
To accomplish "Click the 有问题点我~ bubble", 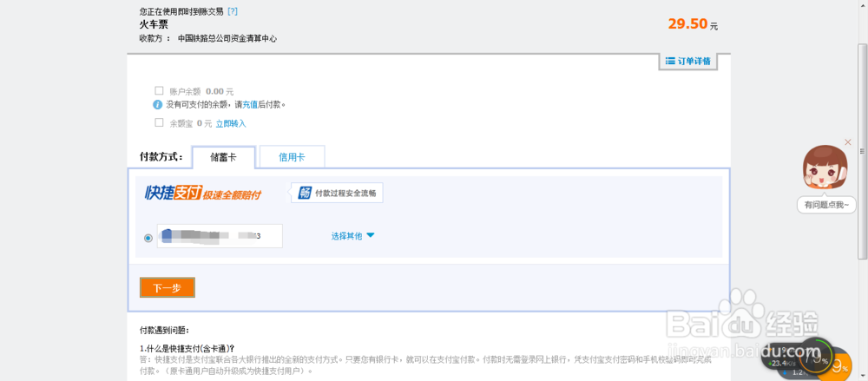I will tap(826, 205).
